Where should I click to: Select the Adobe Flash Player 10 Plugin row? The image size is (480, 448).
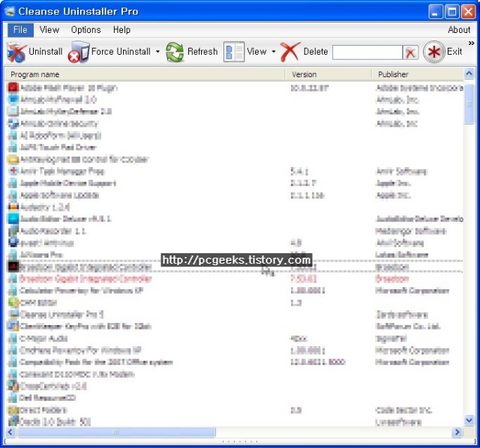click(x=235, y=88)
